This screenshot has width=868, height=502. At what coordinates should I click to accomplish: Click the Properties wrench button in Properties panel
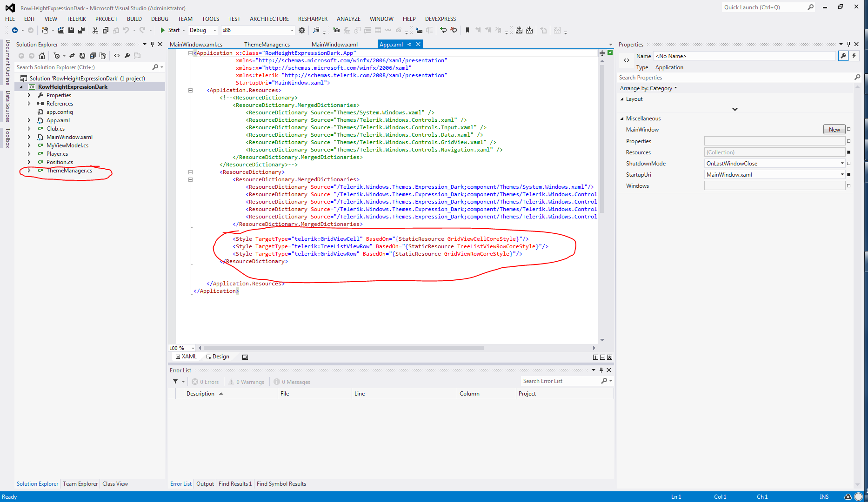point(843,56)
